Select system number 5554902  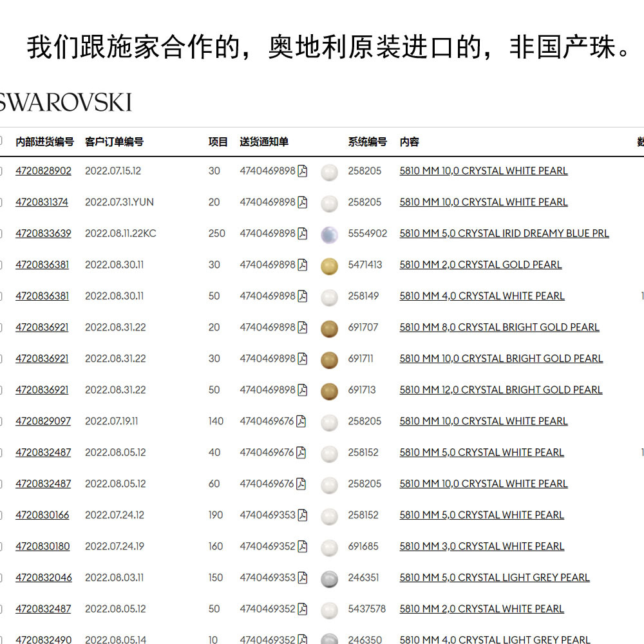[x=368, y=233]
